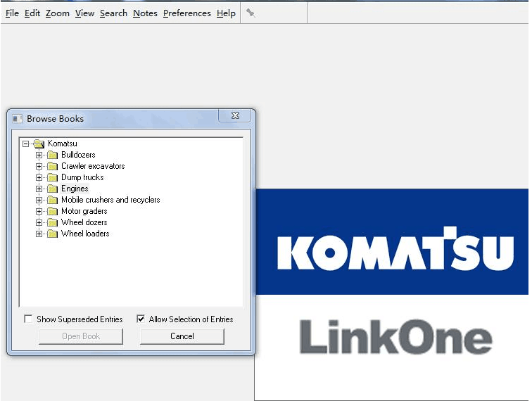Viewport: 532px width, 401px height.
Task: Uncheck Allow Selection of Entries
Action: pyautogui.click(x=141, y=319)
